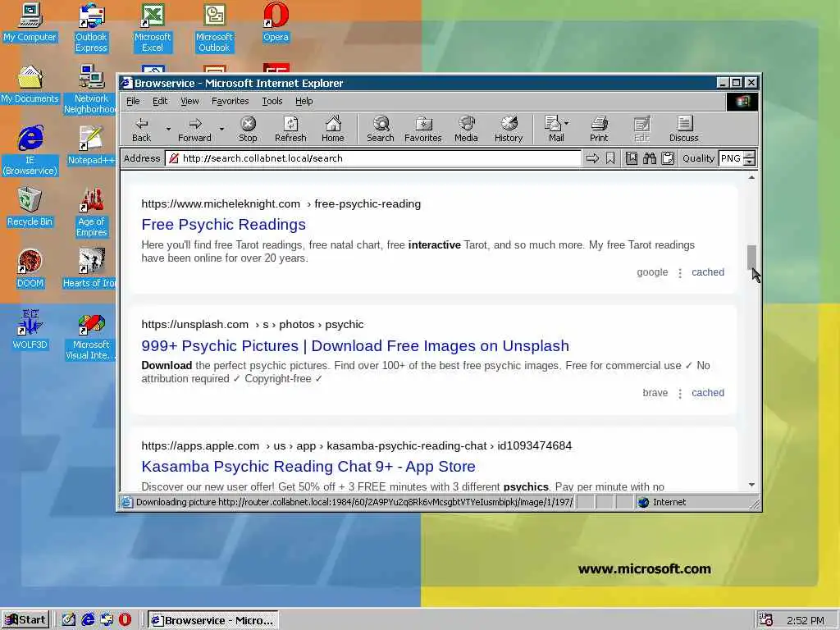Open more options dots beside brave cached
Viewport: 840px width, 630px height.
680,393
